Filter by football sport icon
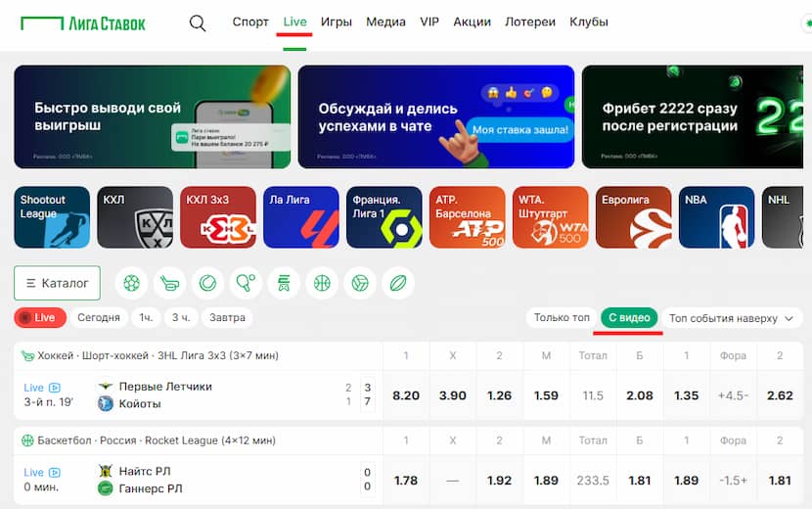 (131, 283)
